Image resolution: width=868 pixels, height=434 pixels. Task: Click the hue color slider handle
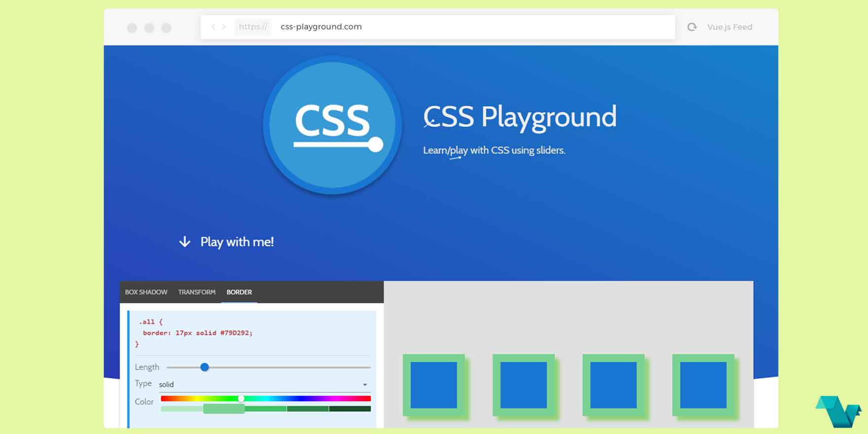241,398
